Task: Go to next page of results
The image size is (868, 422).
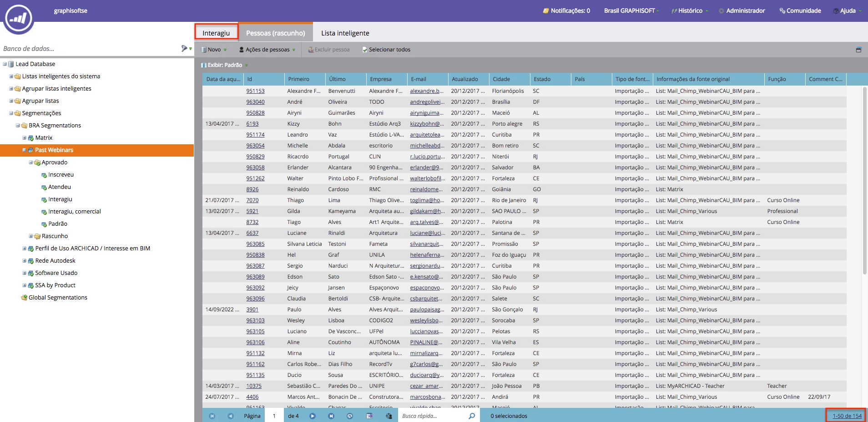Action: [313, 416]
